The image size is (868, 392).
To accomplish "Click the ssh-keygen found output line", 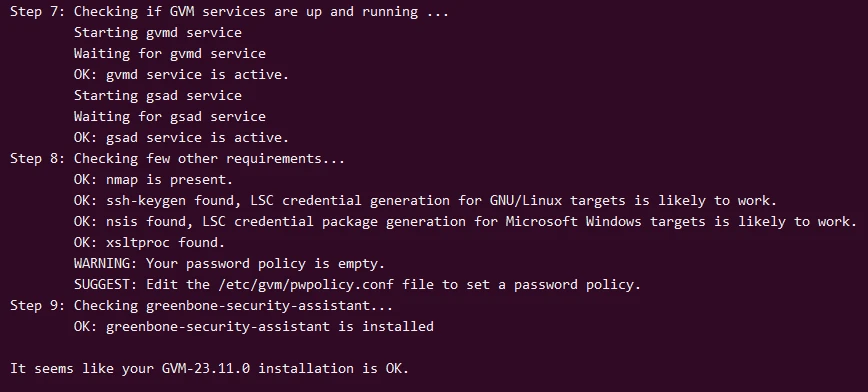I will tap(426, 201).
